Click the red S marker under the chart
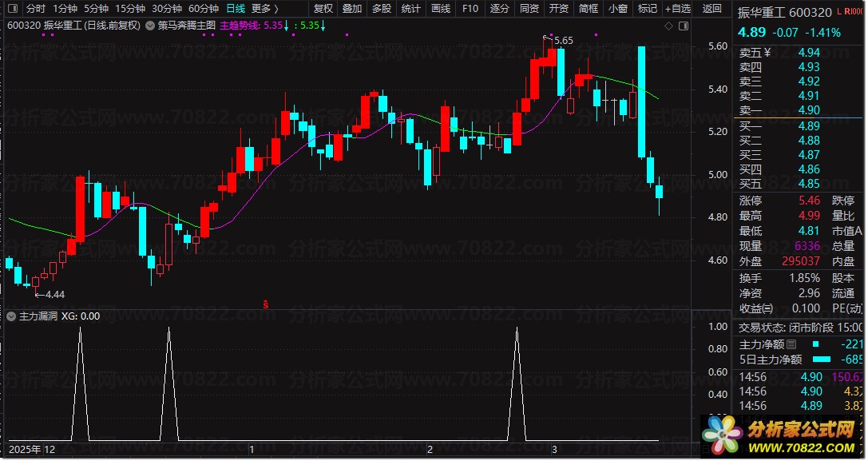 tap(266, 304)
